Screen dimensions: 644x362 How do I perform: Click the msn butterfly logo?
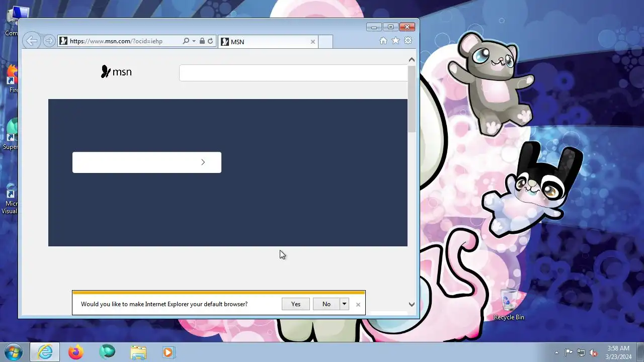(x=116, y=72)
